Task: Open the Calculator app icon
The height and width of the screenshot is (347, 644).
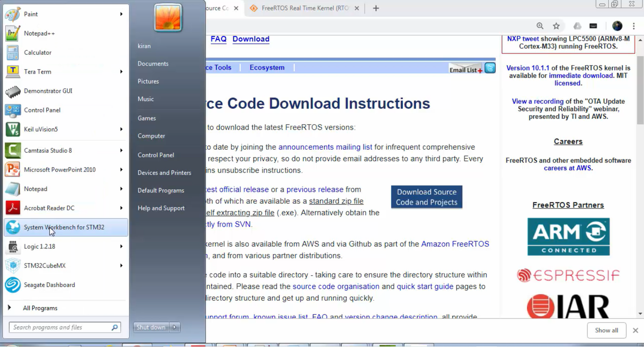Action: pos(12,53)
